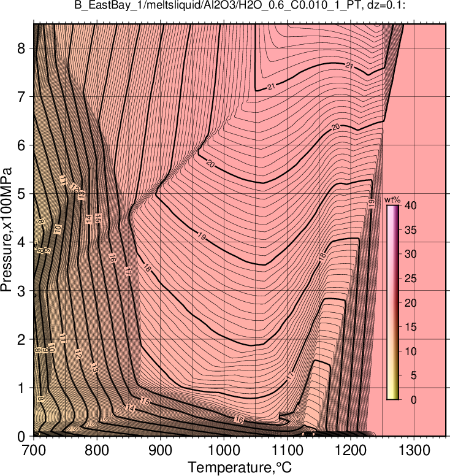
Task: Pick the colorbar tick label 40
Action: (411, 205)
